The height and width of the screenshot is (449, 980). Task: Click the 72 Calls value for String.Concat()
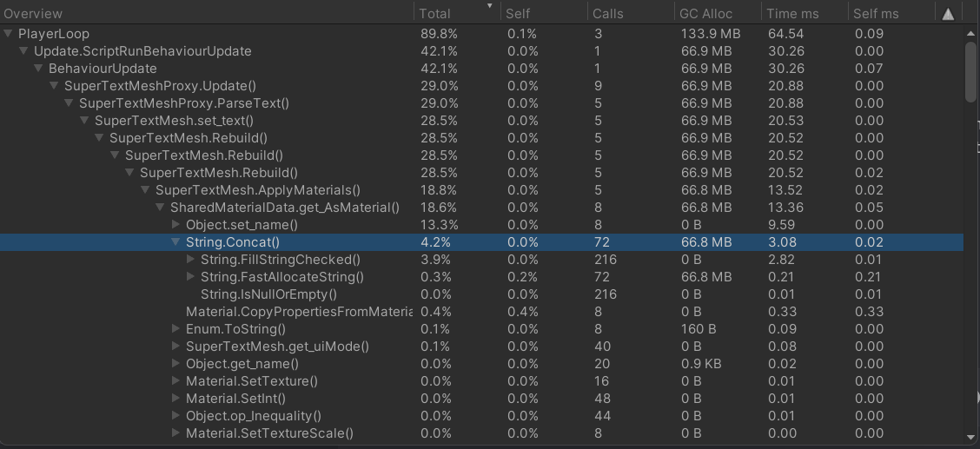tap(601, 242)
